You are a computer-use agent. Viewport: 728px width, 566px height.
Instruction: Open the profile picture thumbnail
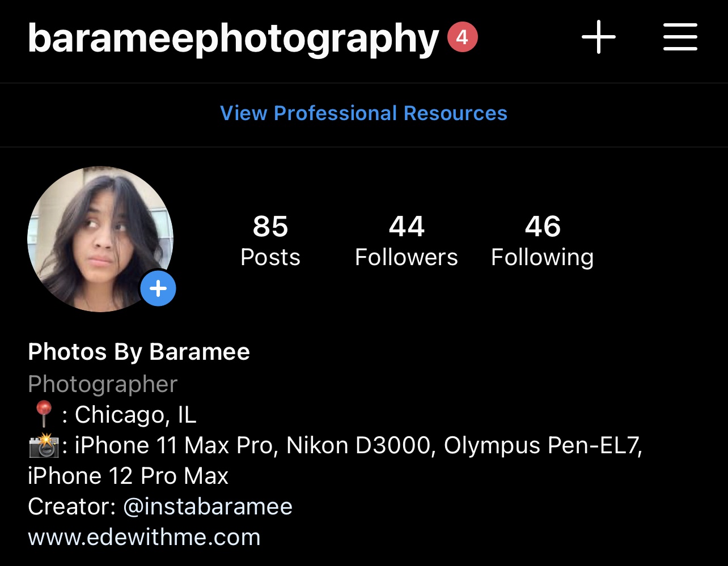tap(100, 239)
